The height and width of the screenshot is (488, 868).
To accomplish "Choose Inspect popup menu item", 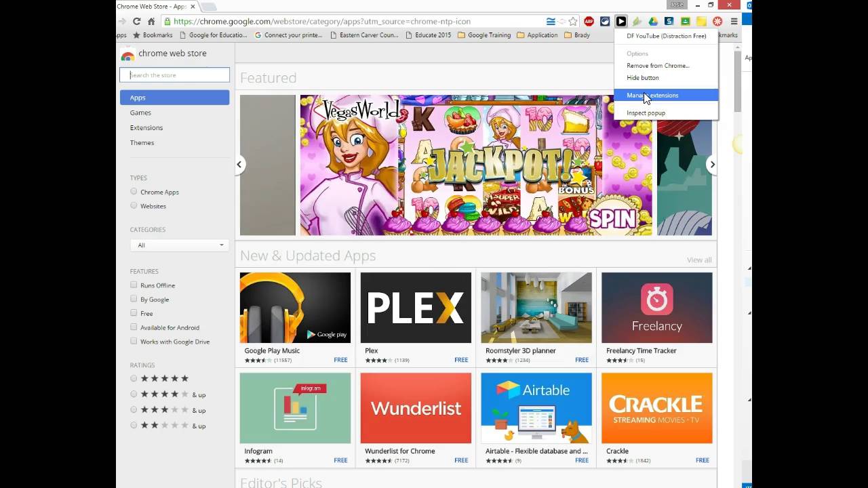I will click(x=666, y=113).
